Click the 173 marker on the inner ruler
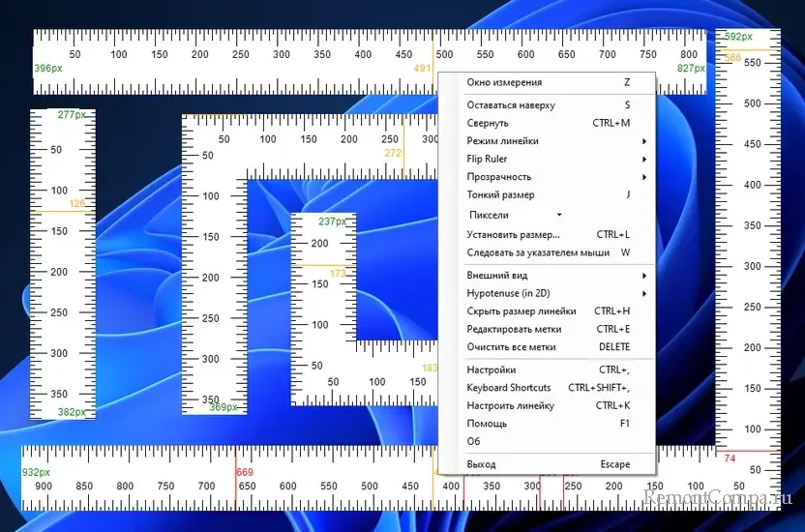Screen dimensions: 805x532 pyautogui.click(x=338, y=274)
